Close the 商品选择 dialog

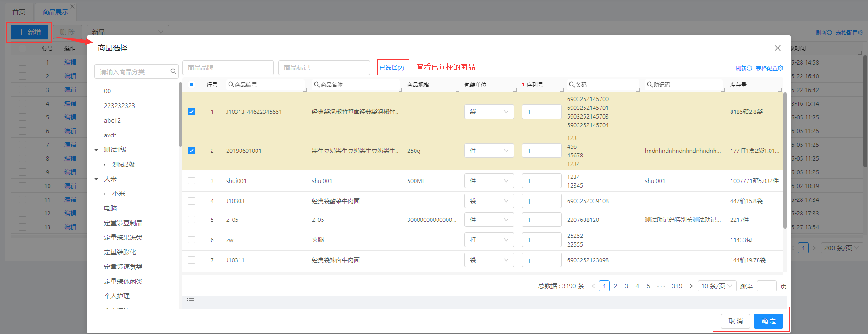tap(777, 48)
